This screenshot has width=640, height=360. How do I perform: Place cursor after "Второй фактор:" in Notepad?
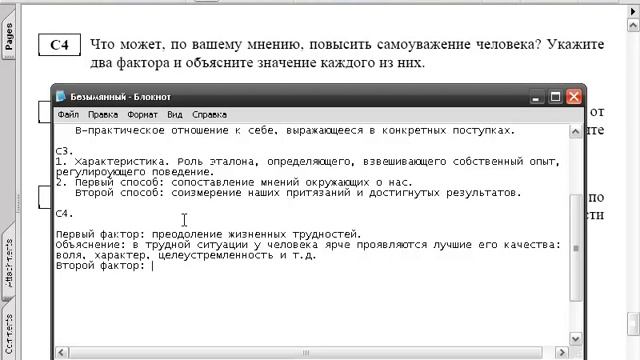coord(153,266)
